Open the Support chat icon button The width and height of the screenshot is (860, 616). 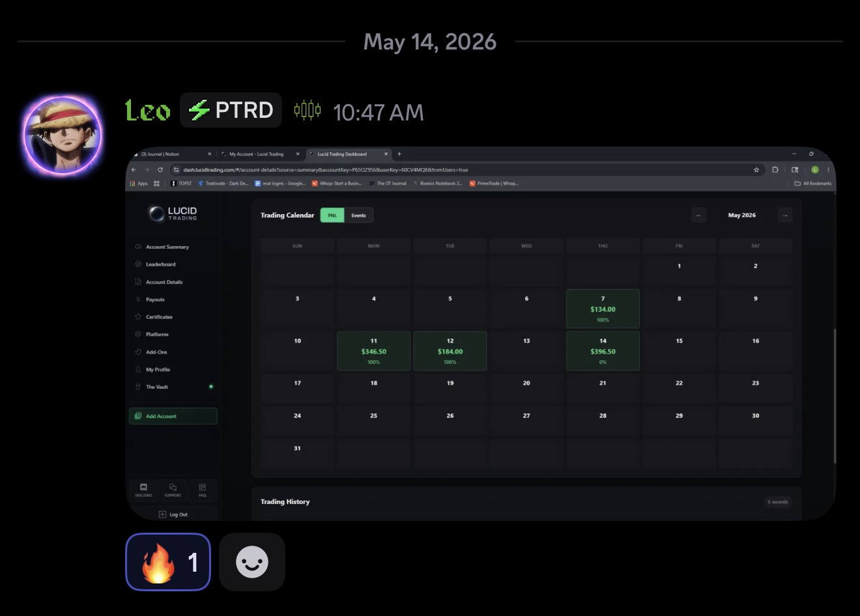click(x=173, y=490)
